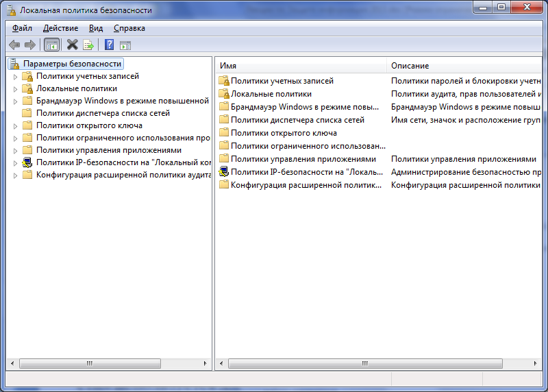Click the Delete (X) toolbar icon

73,45
